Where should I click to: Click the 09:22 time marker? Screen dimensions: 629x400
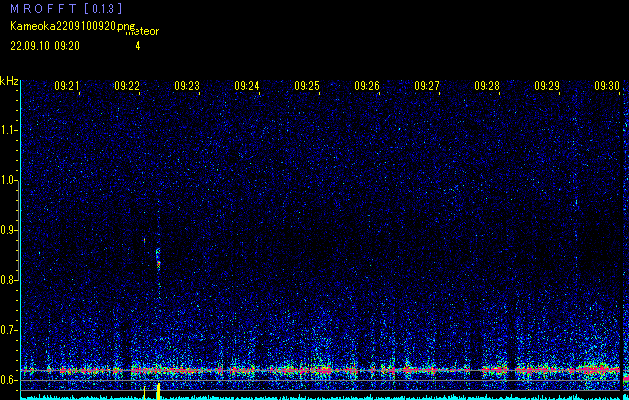(127, 86)
